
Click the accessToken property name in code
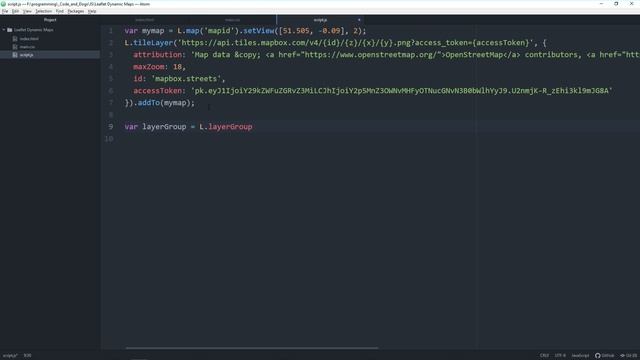(x=157, y=91)
